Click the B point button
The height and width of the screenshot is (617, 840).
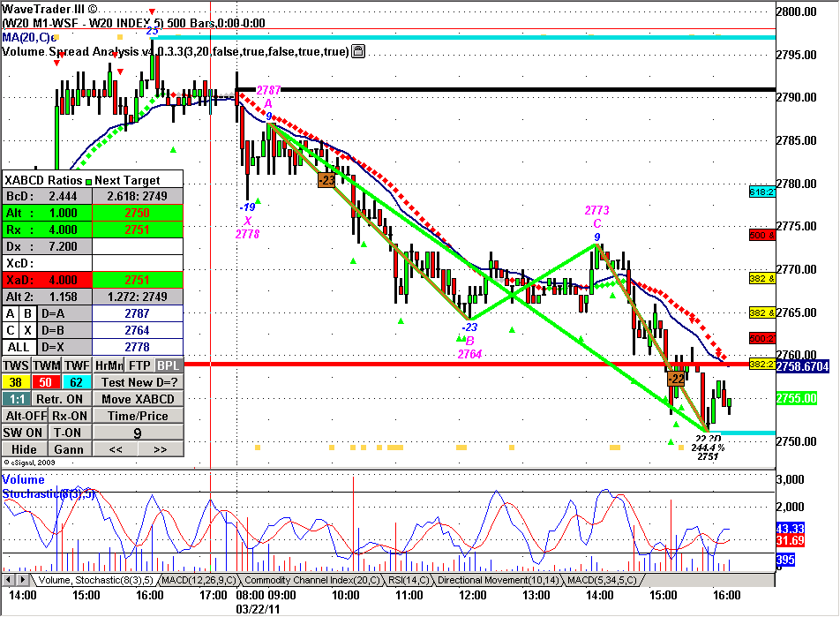28,313
